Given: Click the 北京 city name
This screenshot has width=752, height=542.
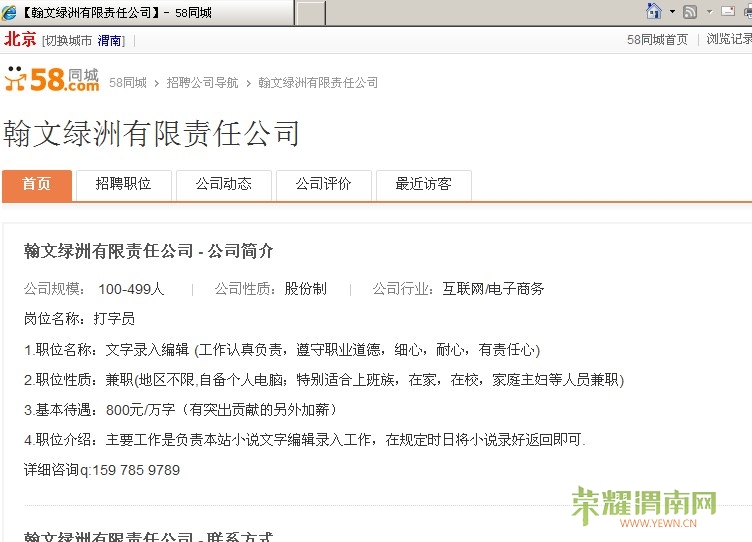Looking at the screenshot, I should coord(20,39).
